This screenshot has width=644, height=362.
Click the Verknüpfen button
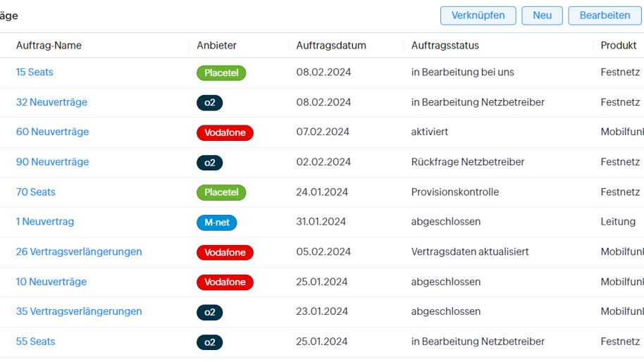tap(478, 15)
